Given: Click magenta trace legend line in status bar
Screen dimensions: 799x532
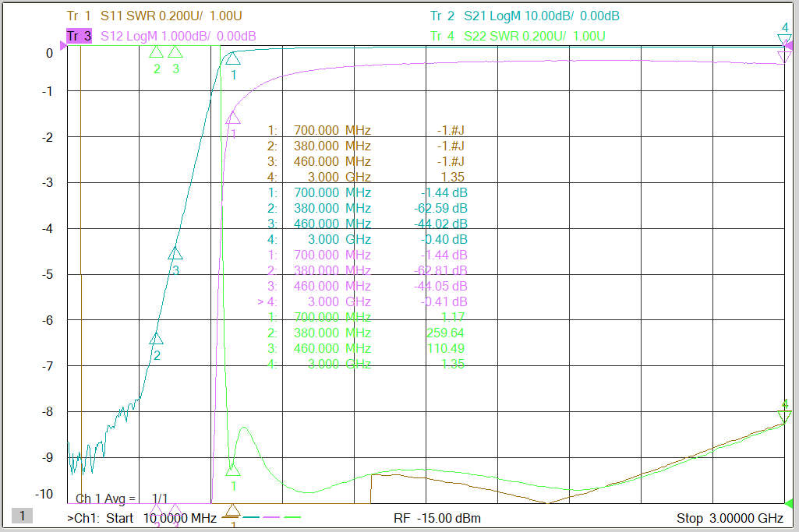Looking at the screenshot, I should [x=271, y=517].
